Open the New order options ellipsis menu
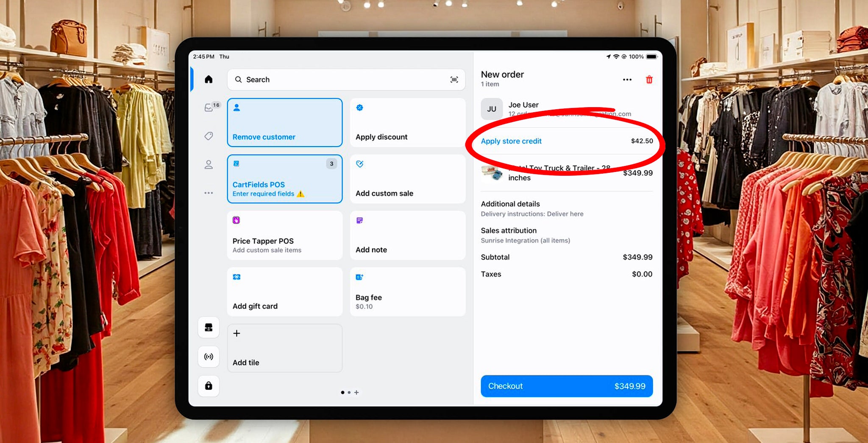 pos(627,80)
